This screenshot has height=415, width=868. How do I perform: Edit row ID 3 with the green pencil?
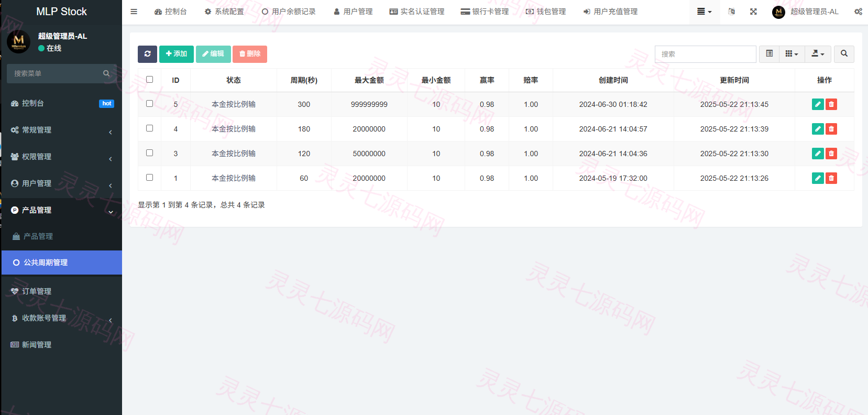coord(818,154)
